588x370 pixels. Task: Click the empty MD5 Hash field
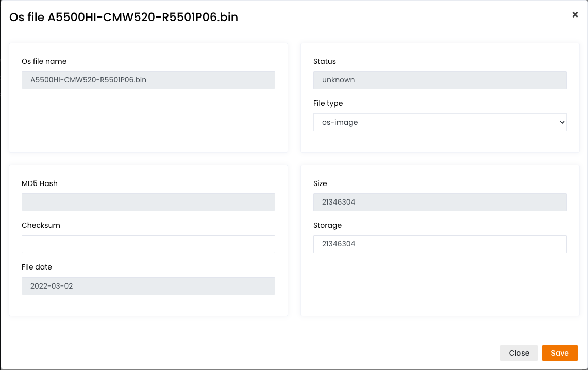[x=148, y=202]
